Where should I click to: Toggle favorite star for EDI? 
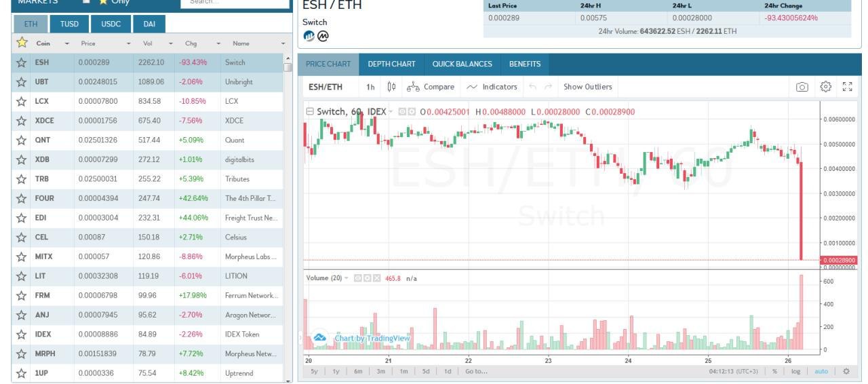pos(22,218)
